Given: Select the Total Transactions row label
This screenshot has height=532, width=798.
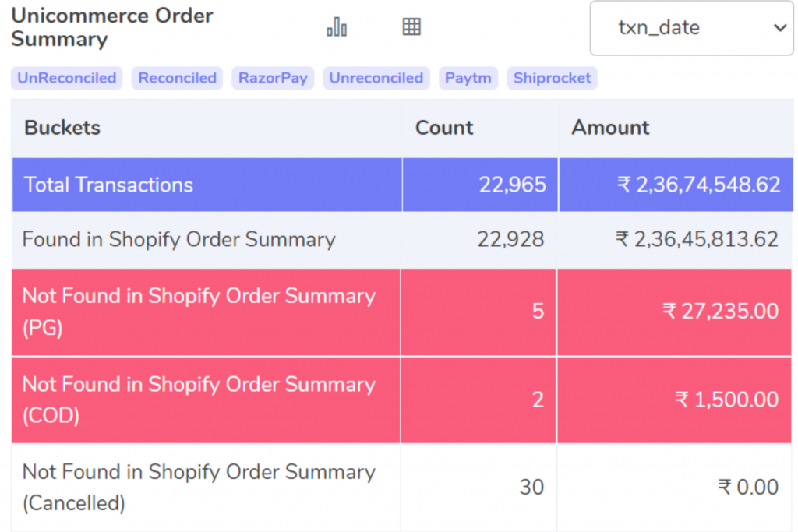Looking at the screenshot, I should click(108, 185).
